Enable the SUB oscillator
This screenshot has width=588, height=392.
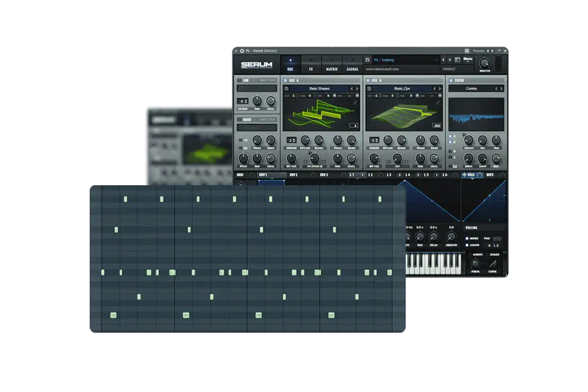pos(239,80)
